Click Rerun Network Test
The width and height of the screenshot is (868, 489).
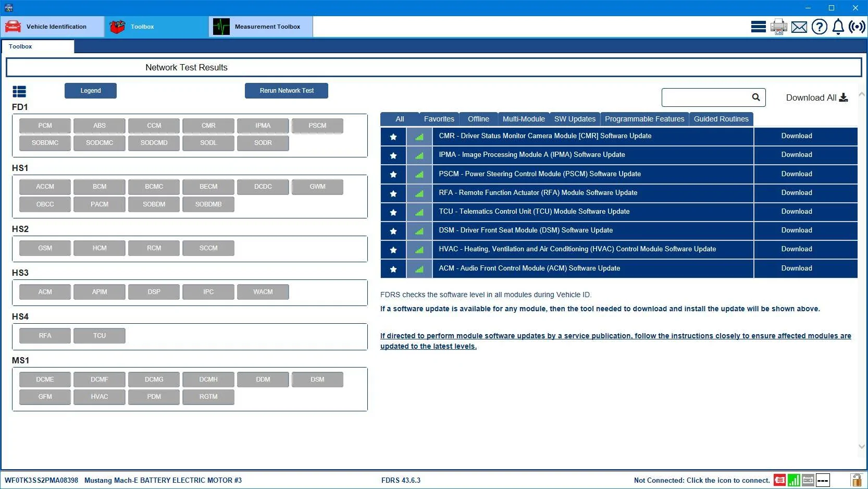(287, 91)
